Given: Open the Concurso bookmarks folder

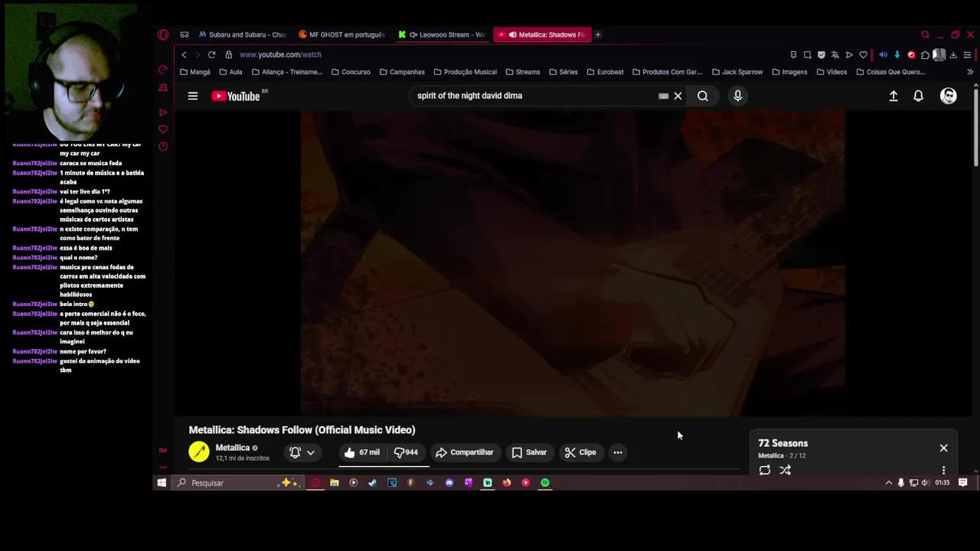Looking at the screenshot, I should (x=351, y=72).
